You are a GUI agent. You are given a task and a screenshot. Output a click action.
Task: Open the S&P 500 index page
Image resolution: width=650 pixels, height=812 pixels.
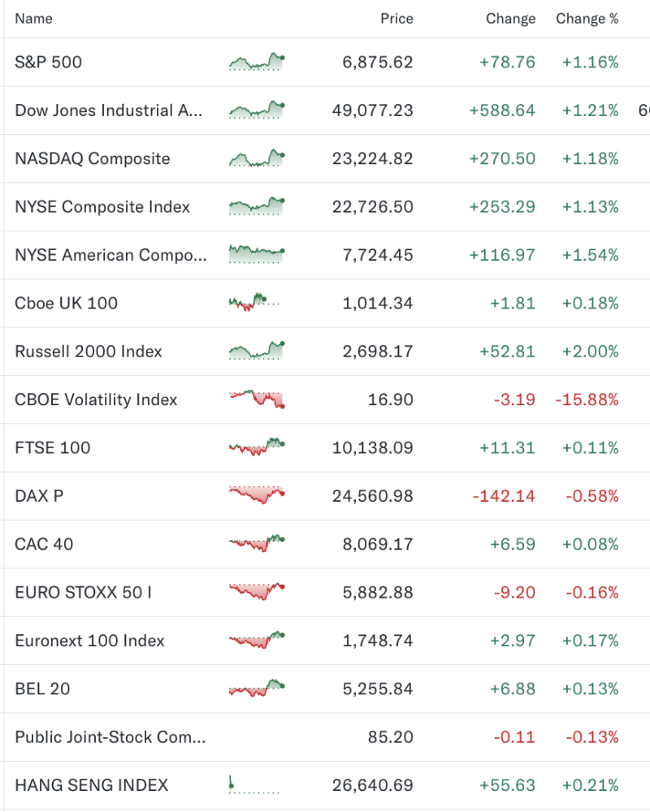(49, 62)
